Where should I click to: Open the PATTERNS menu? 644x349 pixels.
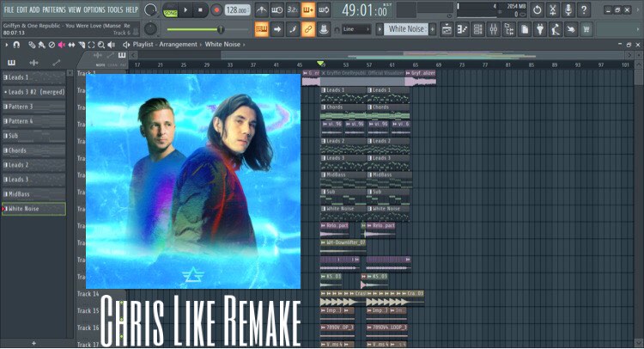pyautogui.click(x=54, y=9)
